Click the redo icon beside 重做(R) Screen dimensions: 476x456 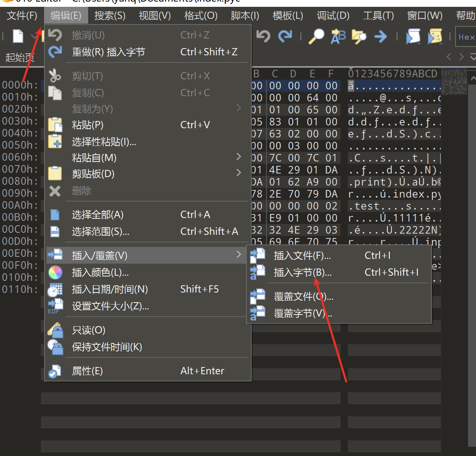55,52
